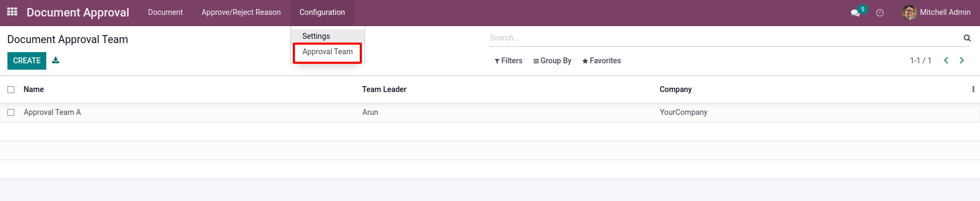This screenshot has width=980, height=201.
Task: Click the export download icon
Action: click(x=56, y=61)
